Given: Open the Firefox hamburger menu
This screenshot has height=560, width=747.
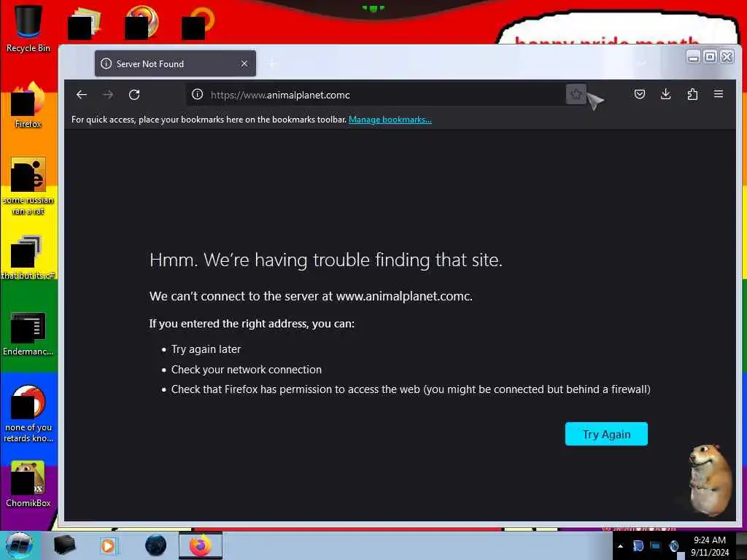Looking at the screenshot, I should [x=719, y=94].
